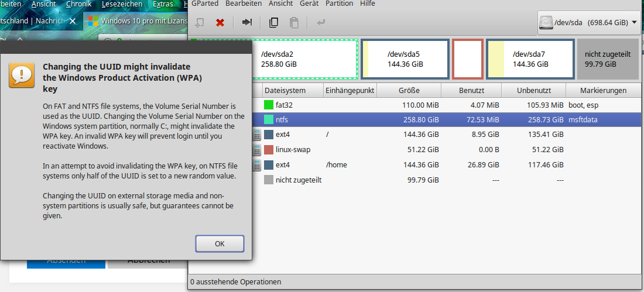Open the /dev/sda device selector dropdown

(x=590, y=23)
